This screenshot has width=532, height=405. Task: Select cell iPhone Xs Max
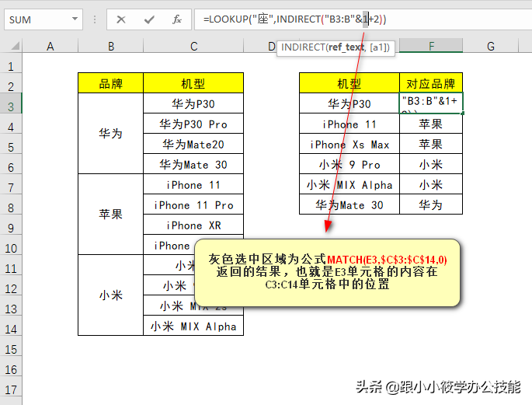(x=349, y=145)
